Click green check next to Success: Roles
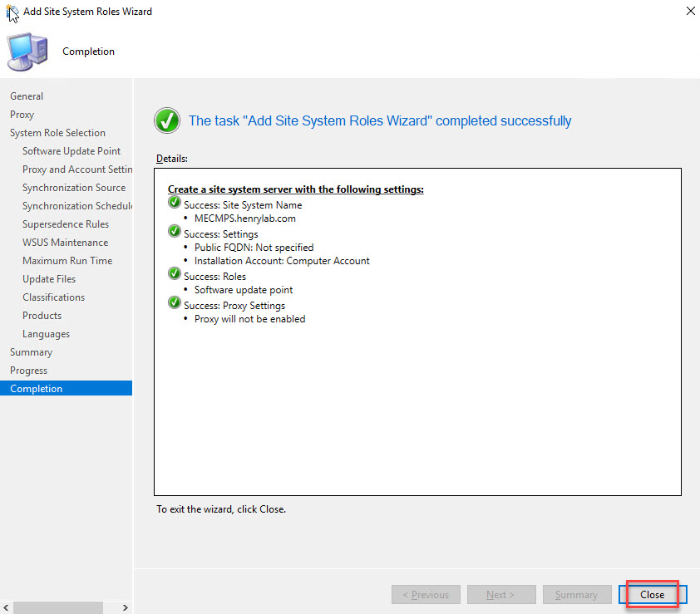 pyautogui.click(x=175, y=275)
